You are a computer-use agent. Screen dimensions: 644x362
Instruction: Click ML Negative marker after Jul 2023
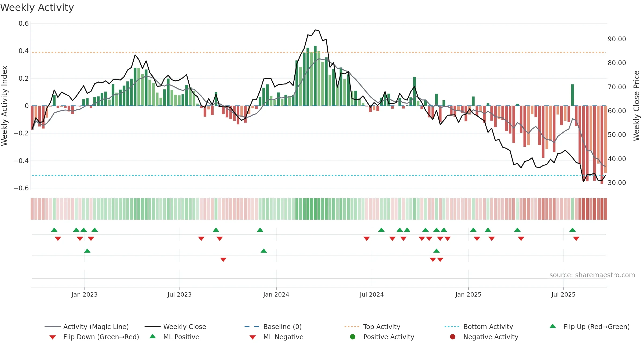pyautogui.click(x=223, y=260)
